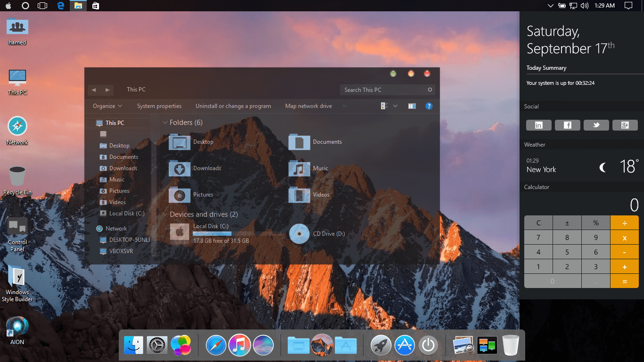Image resolution: width=644 pixels, height=362 pixels.
Task: Expand the Devices and drives section
Action: [x=165, y=214]
